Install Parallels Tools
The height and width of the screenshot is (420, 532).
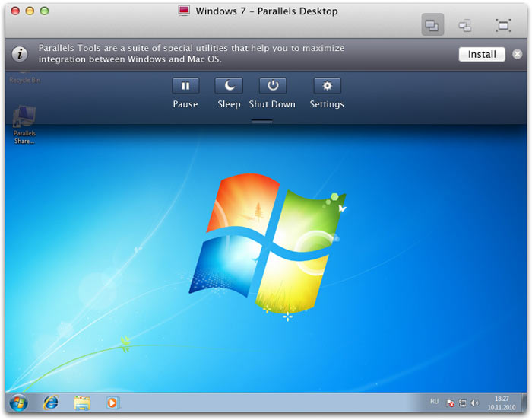[482, 54]
